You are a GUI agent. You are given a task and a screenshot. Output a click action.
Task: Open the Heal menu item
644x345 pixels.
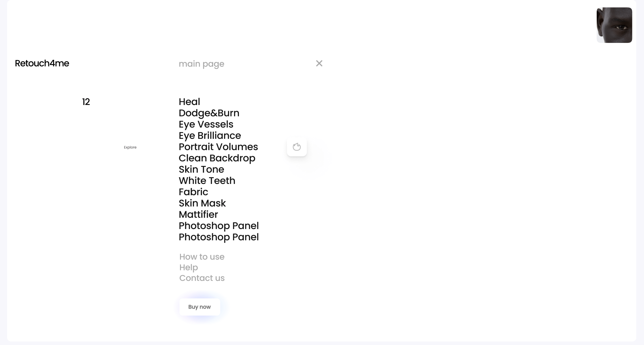(189, 102)
